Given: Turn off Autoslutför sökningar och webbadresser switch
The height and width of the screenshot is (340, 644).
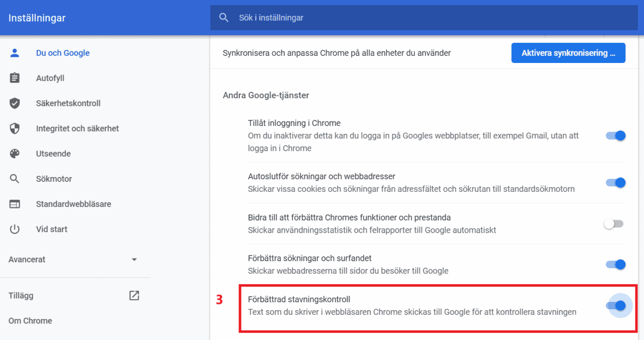Looking at the screenshot, I should point(615,183).
